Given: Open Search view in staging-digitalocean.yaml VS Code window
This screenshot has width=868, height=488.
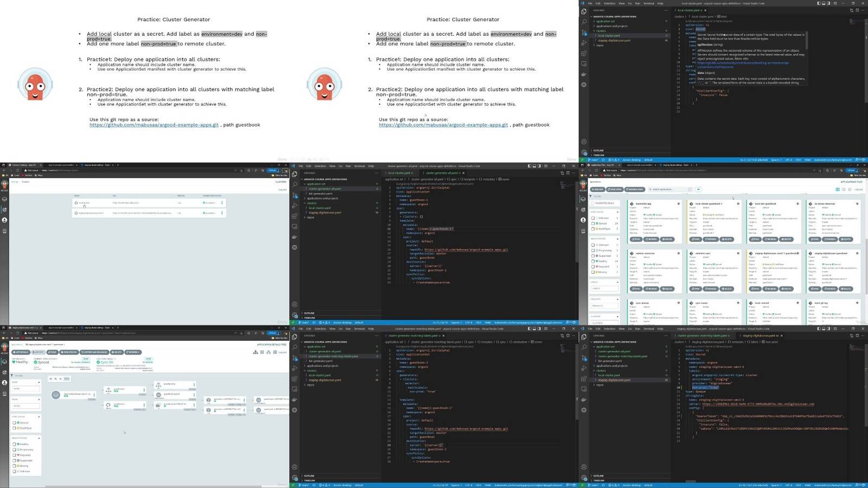Looking at the screenshot, I should coord(584,347).
